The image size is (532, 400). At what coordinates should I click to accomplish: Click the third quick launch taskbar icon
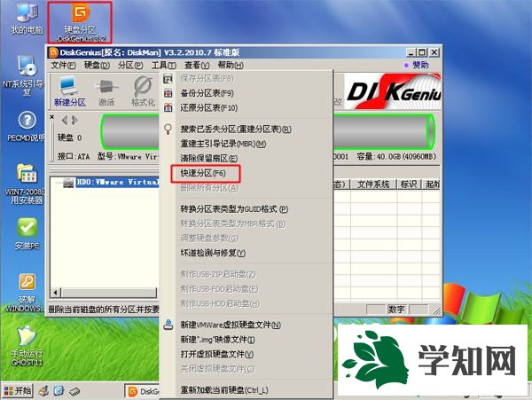(74, 392)
